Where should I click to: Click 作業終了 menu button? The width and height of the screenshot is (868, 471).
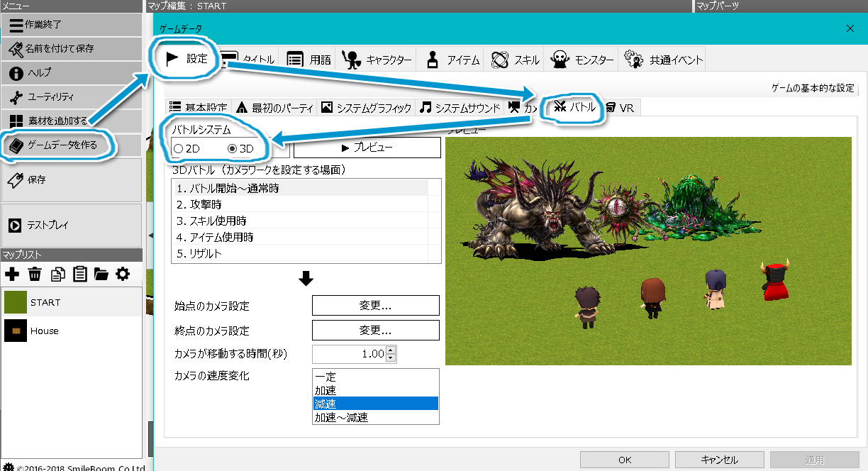pyautogui.click(x=72, y=25)
